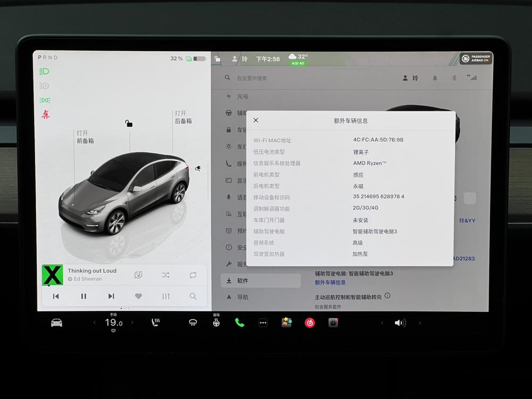This screenshot has width=532, height=399.
Task: Tap the red seatbelt warning icon
Action: (x=45, y=114)
